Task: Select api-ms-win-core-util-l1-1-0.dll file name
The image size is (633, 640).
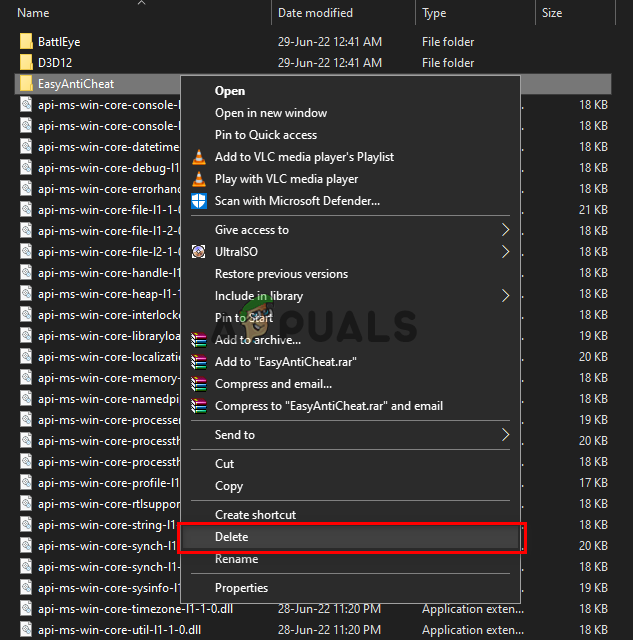Action: click(119, 630)
